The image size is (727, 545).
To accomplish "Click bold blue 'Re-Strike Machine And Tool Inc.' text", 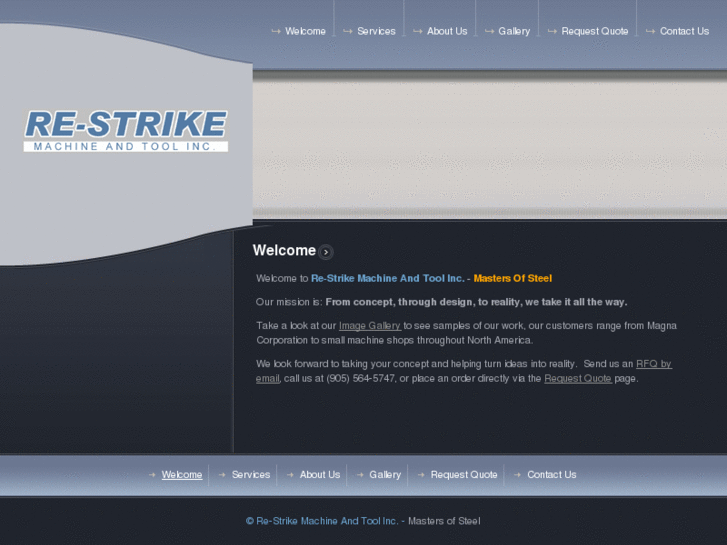I will (x=388, y=278).
